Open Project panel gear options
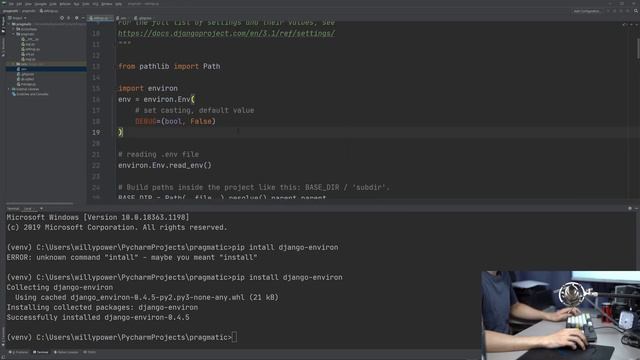 click(x=76, y=18)
